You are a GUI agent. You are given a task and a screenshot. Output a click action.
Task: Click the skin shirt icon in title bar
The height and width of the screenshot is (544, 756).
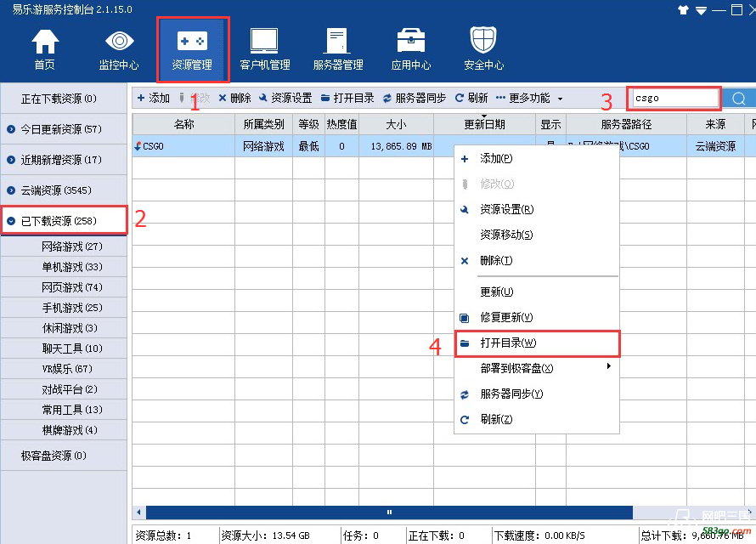(683, 10)
